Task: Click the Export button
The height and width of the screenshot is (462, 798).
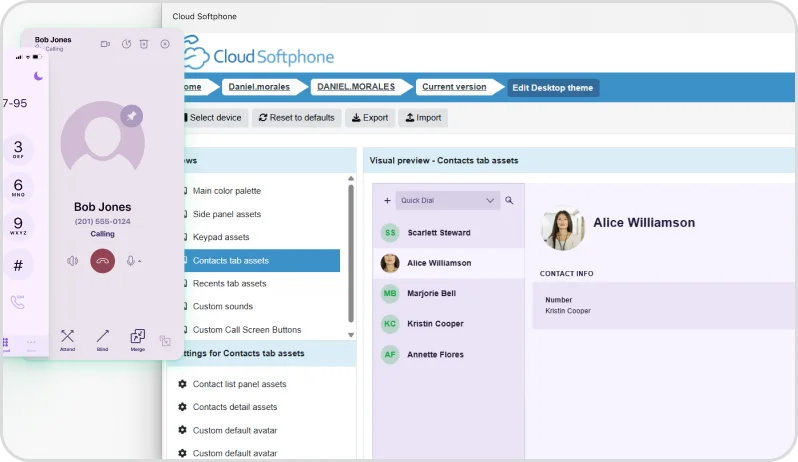Action: click(x=370, y=118)
